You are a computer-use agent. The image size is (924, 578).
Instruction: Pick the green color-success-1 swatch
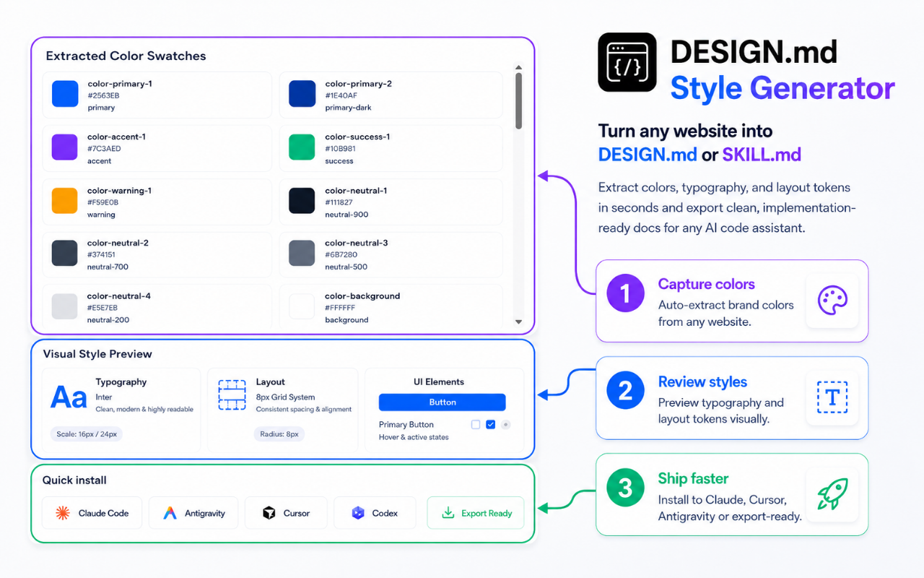302,147
